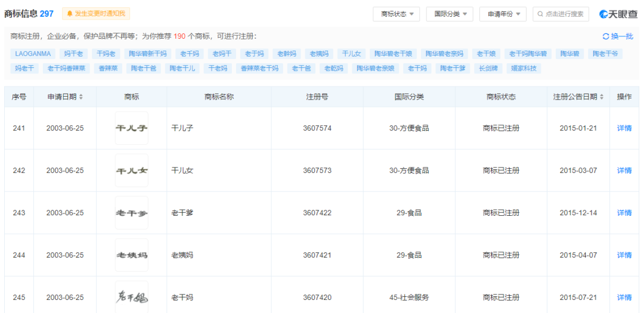
Task: Select the 长剑牌 tag
Action: pos(488,69)
